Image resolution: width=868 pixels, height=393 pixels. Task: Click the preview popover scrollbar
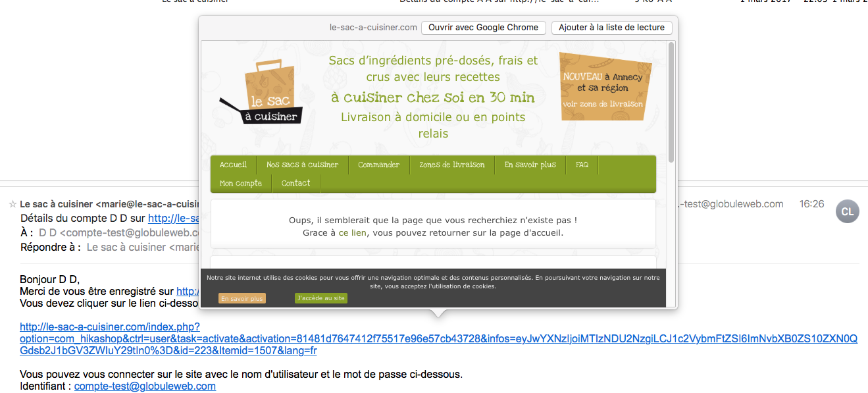click(x=671, y=102)
